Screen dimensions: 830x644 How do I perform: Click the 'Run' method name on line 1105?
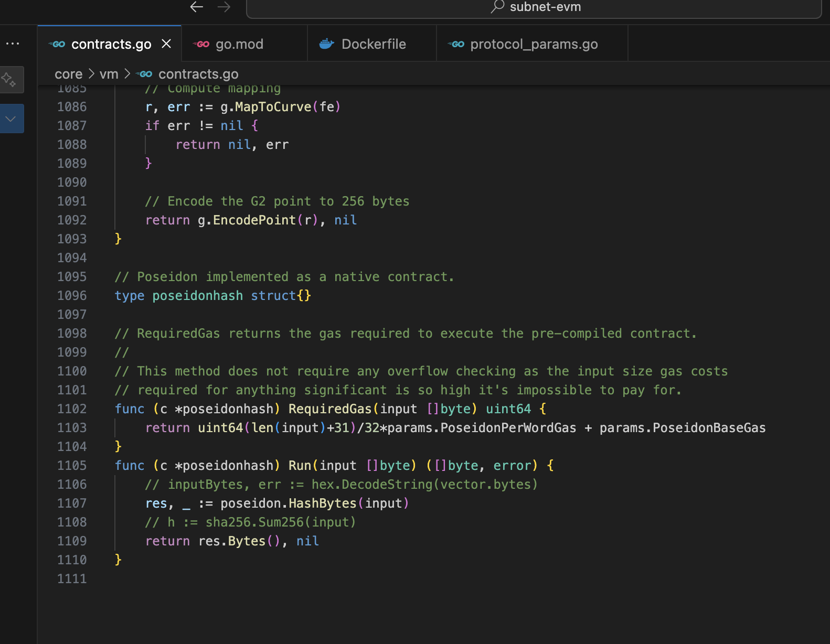point(300,466)
